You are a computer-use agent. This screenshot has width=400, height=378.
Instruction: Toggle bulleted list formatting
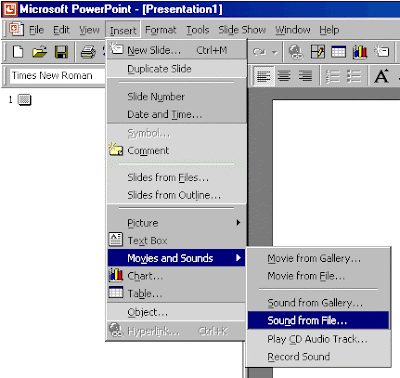click(x=354, y=76)
